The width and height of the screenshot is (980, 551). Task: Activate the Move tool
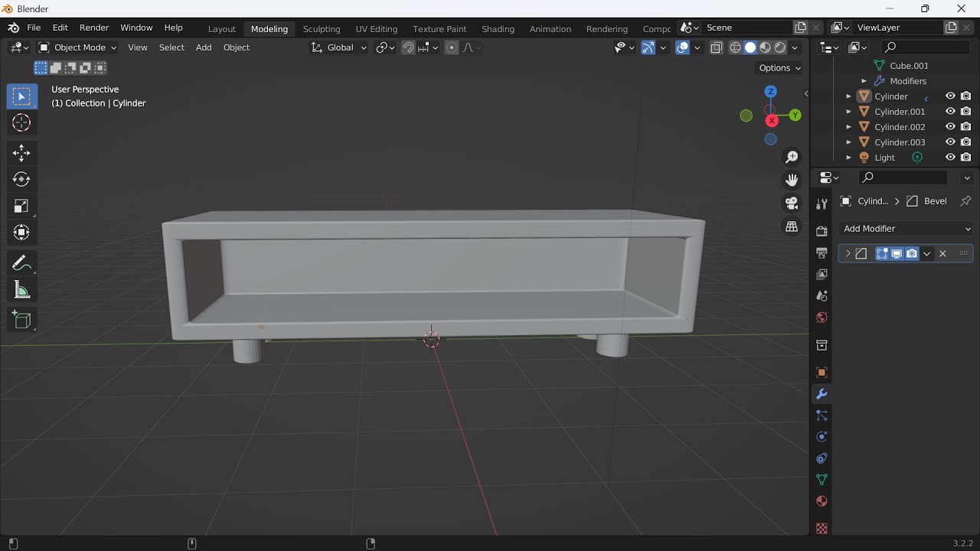pyautogui.click(x=21, y=153)
